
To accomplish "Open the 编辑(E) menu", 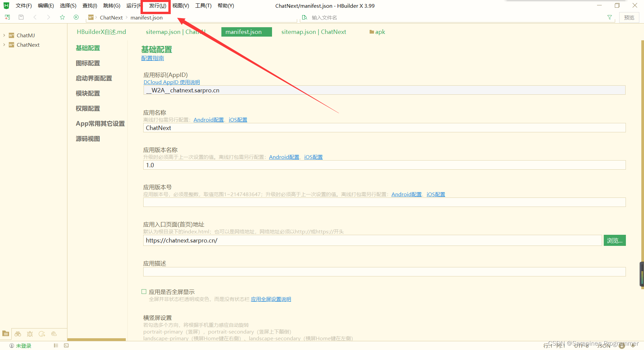I will 46,6.
